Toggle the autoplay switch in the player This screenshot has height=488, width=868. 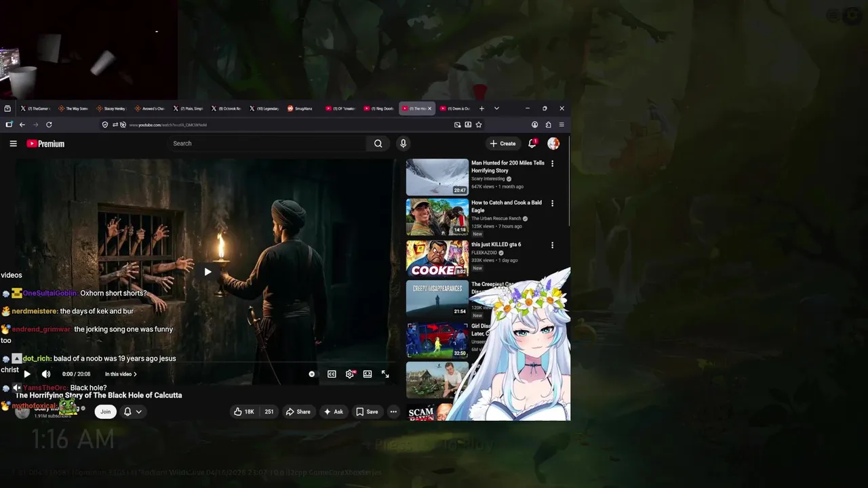coord(312,374)
